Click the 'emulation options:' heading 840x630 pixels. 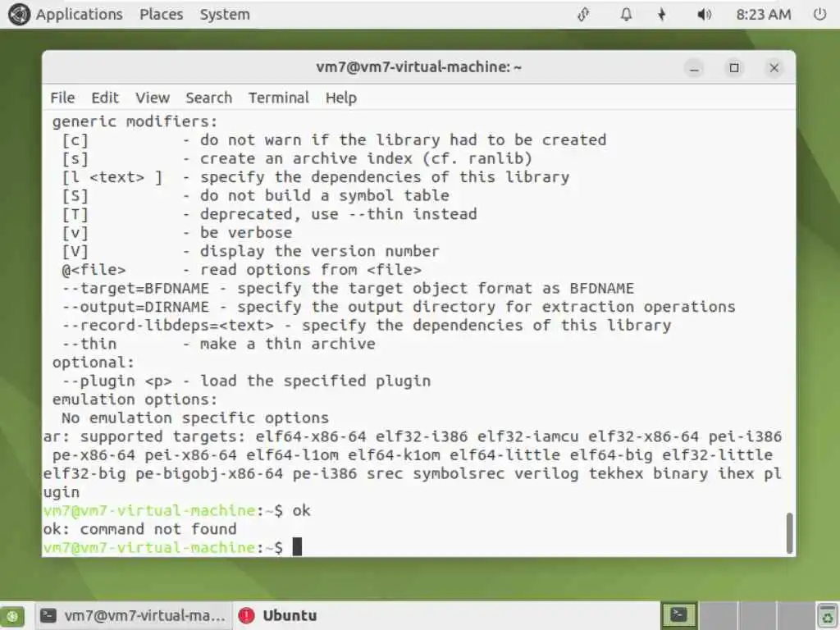point(135,399)
